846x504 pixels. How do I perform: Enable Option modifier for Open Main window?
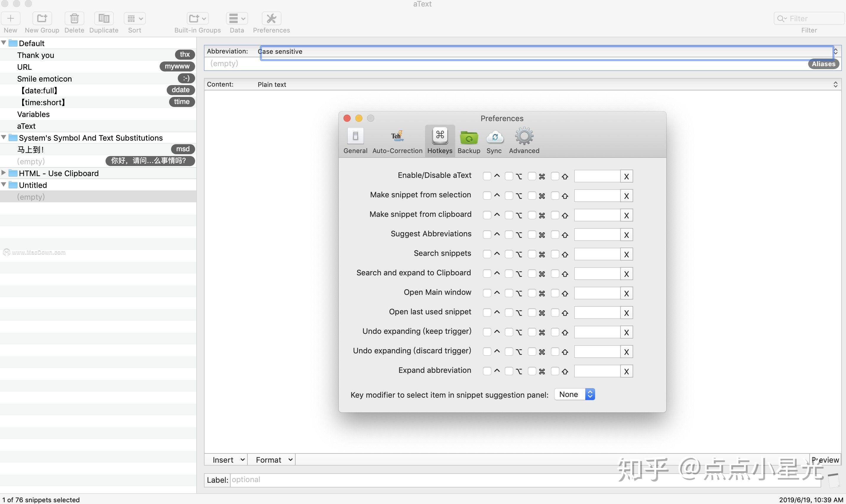[509, 293]
